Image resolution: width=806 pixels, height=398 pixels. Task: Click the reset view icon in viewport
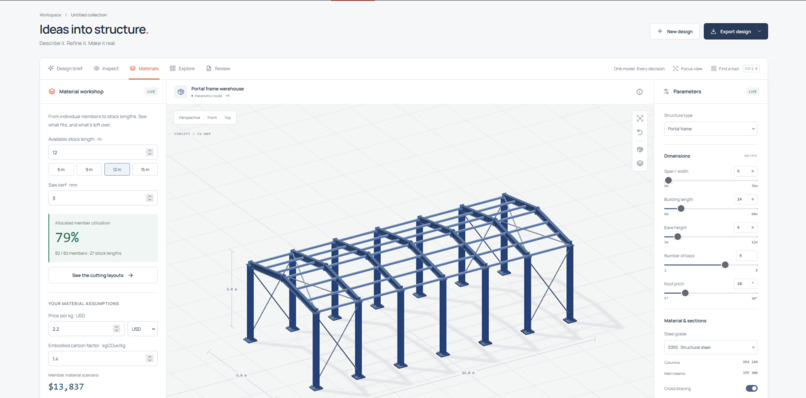(640, 133)
